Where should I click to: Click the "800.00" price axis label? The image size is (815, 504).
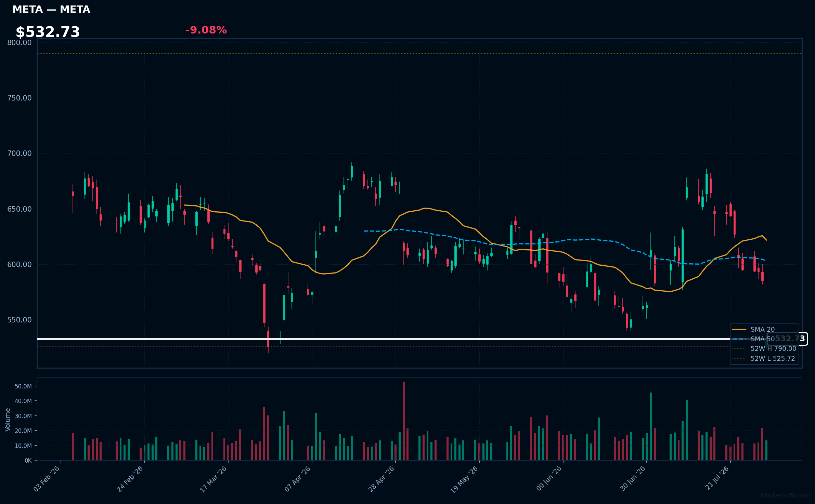pos(20,42)
